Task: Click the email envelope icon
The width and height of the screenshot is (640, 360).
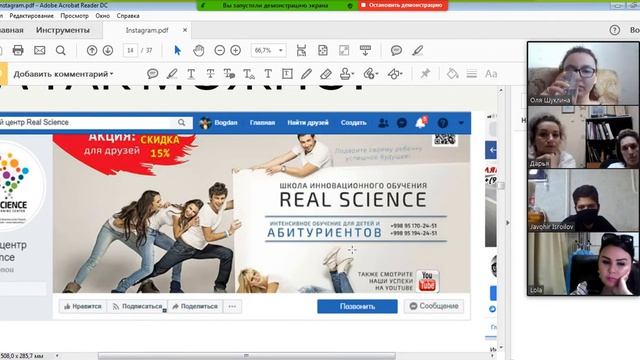Action: pos(40,50)
